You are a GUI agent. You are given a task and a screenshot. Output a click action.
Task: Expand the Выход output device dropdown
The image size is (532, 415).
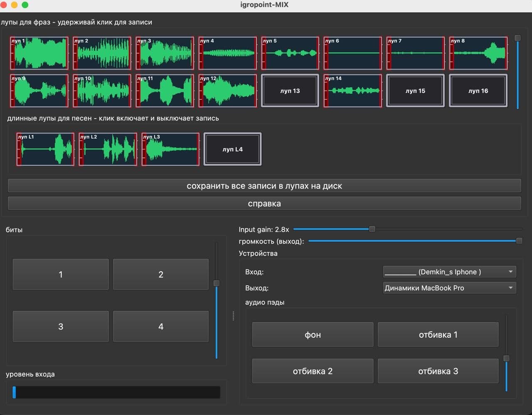[449, 288]
